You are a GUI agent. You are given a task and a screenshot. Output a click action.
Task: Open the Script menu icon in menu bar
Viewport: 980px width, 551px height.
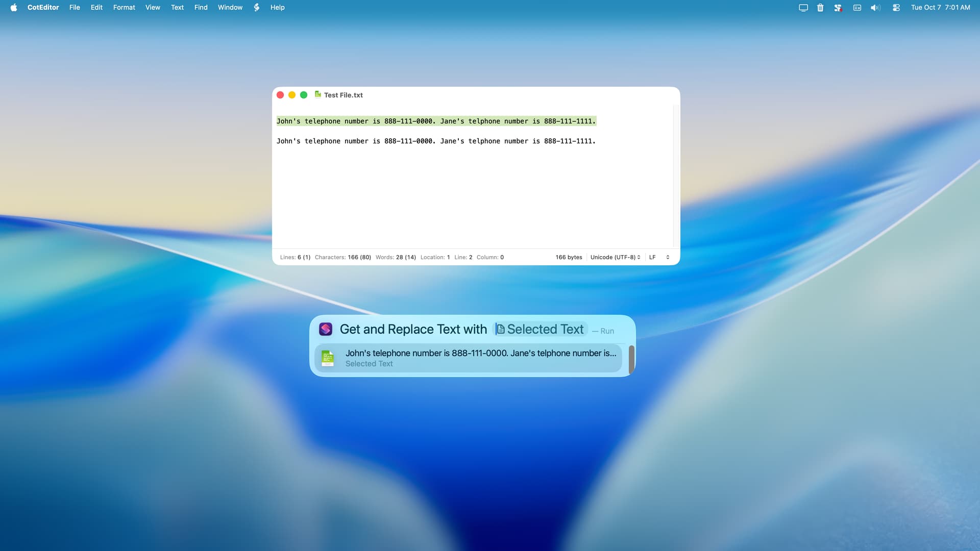(x=257, y=7)
